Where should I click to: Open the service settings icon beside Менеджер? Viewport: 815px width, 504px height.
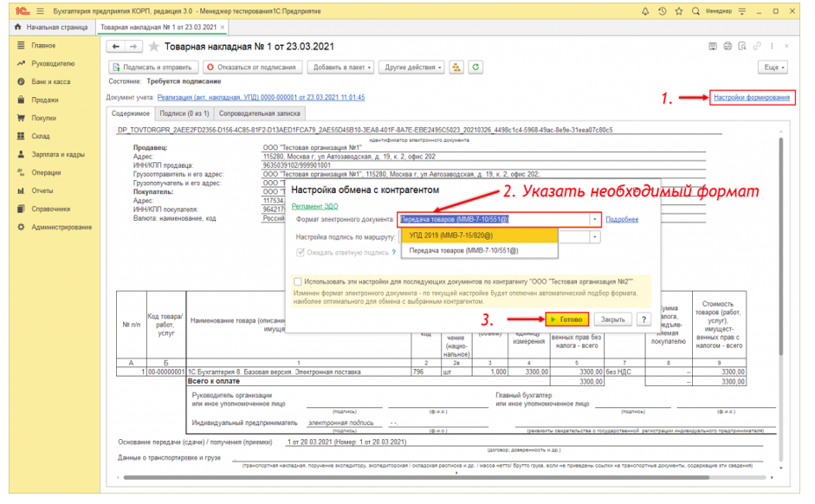[741, 11]
